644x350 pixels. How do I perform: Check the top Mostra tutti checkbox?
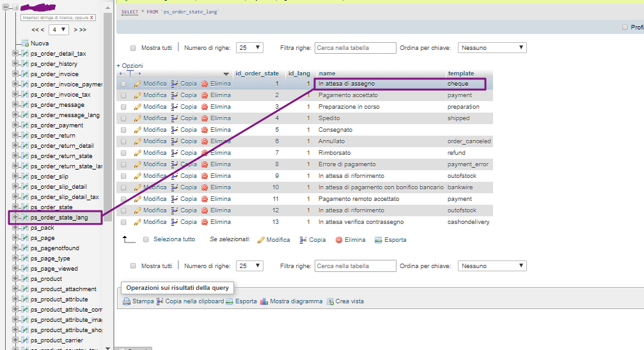[x=133, y=48]
